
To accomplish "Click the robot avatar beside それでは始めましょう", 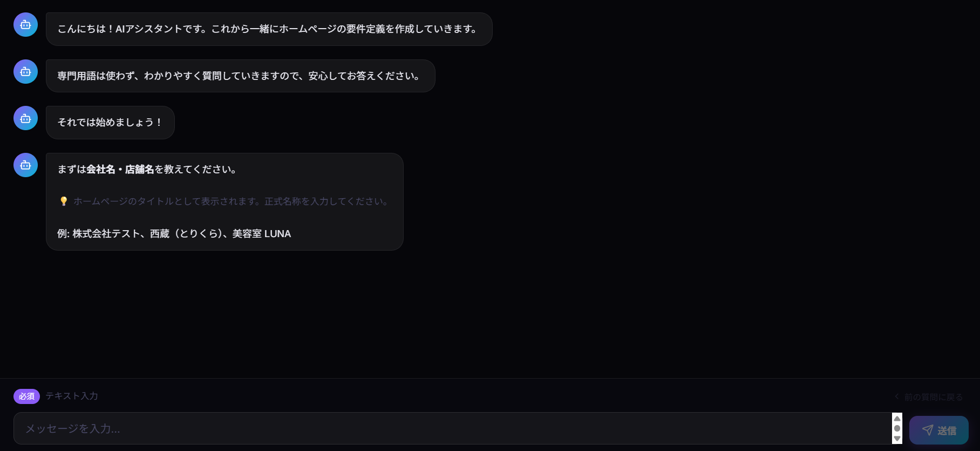I will [25, 118].
